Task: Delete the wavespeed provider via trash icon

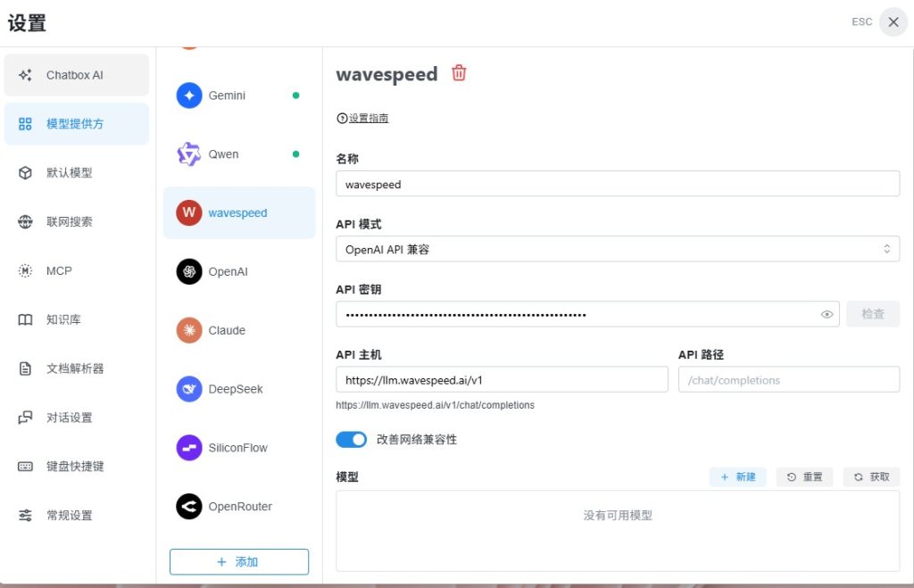Action: point(459,73)
